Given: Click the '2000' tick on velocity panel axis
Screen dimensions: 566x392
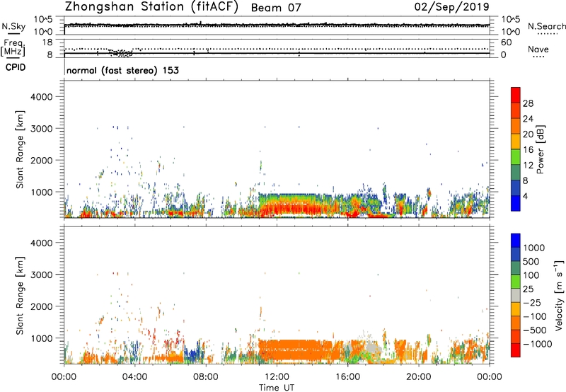Looking at the screenshot, I should pos(42,306).
